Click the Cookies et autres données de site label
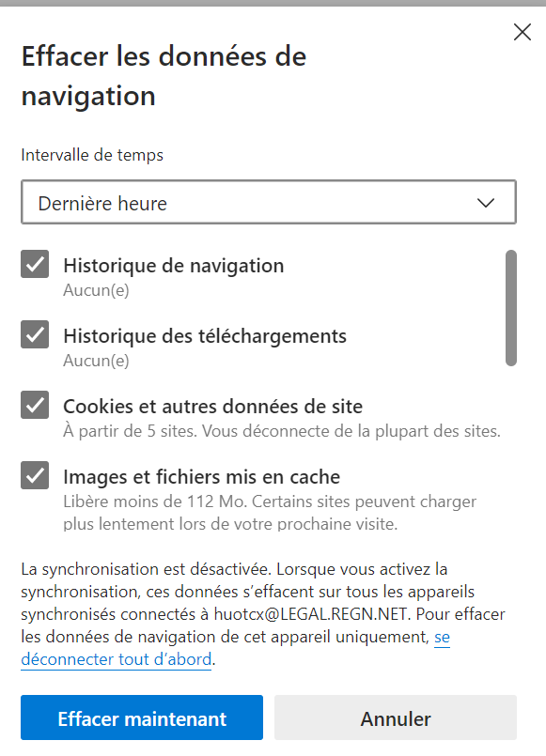 (212, 407)
